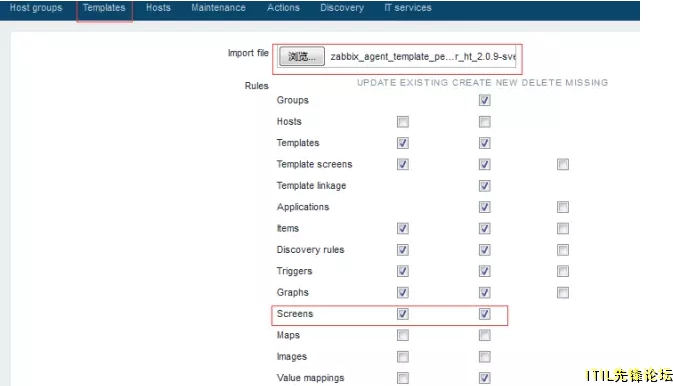Click the "Applications" row label
The height and width of the screenshot is (386, 673).
303,207
